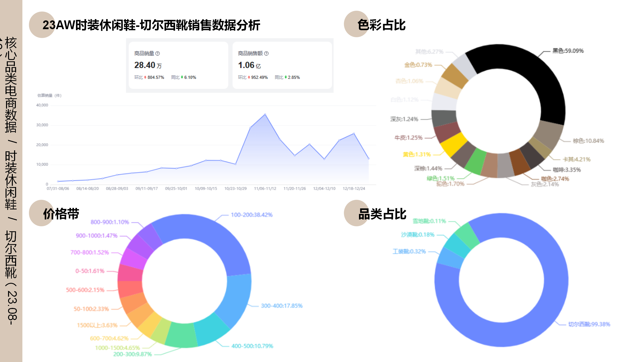Click the 品类占比 section title
This screenshot has width=644, height=362.
coord(382,214)
